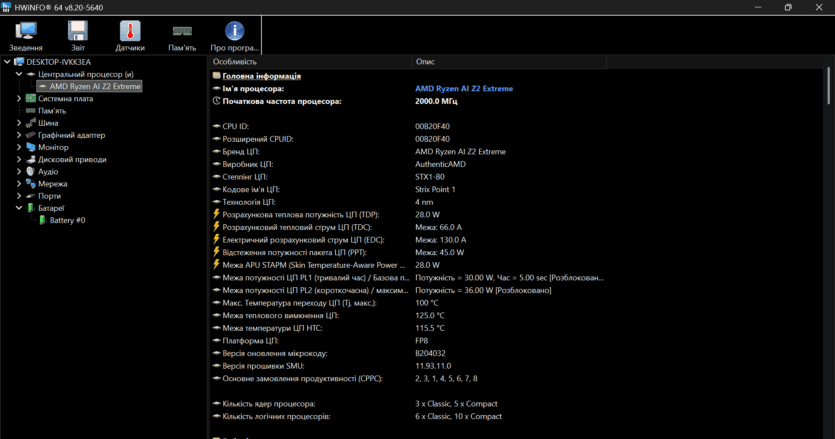
Task: Select Battery #0 in the tree
Action: point(67,220)
